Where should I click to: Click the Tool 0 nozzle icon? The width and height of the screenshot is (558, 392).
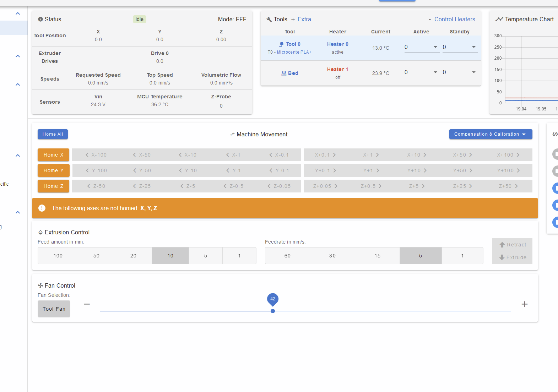point(281,44)
